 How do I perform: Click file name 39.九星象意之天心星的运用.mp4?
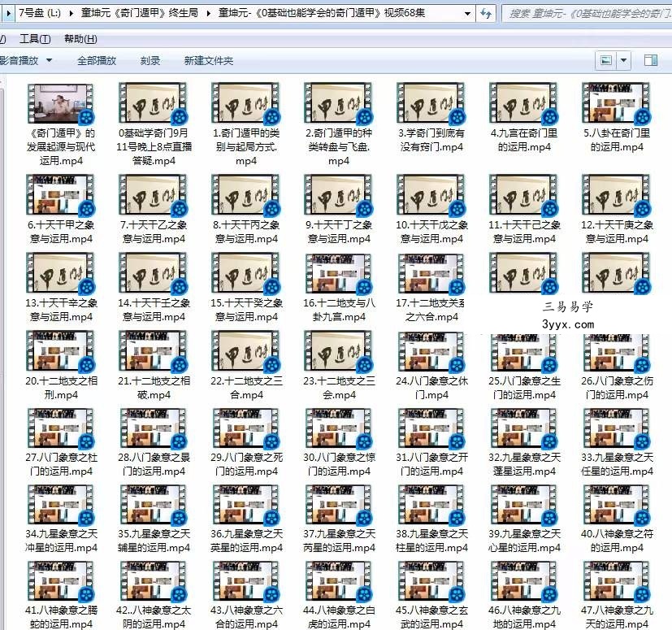[524, 541]
